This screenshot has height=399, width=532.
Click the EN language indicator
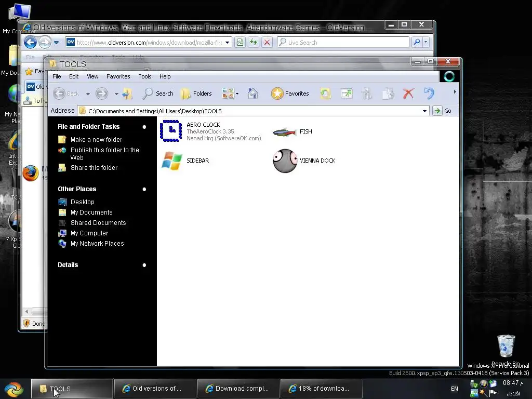pos(454,389)
